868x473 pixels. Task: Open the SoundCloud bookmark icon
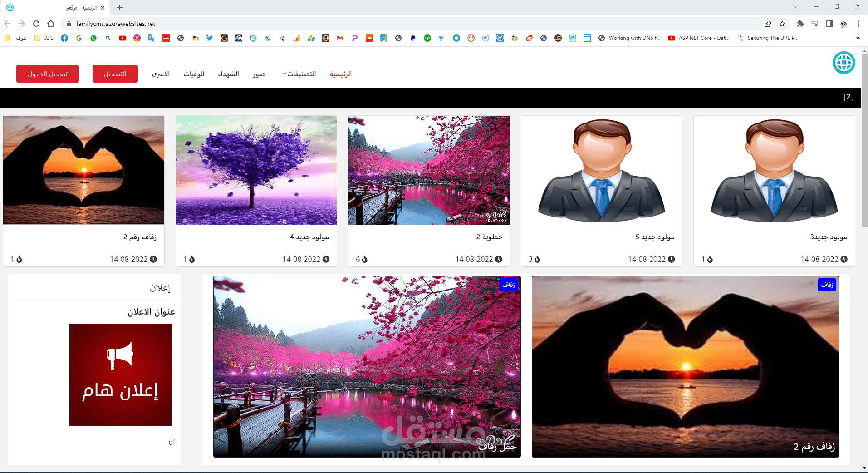click(x=369, y=38)
